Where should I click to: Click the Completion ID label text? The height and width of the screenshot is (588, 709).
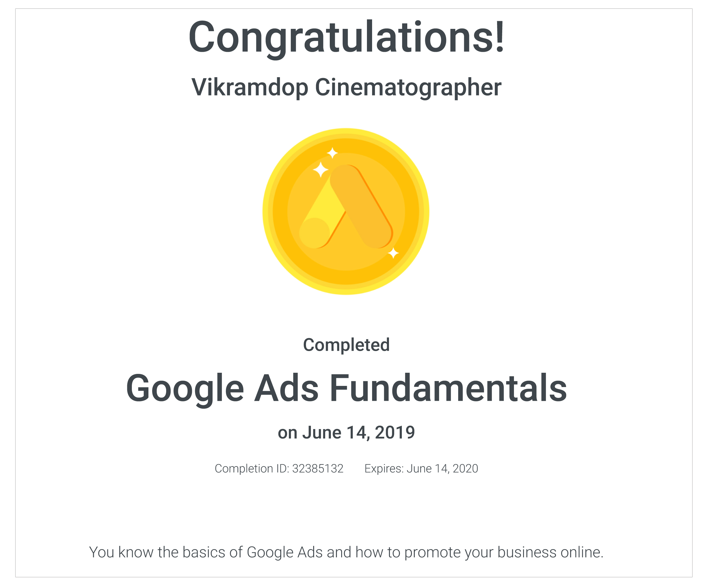251,469
